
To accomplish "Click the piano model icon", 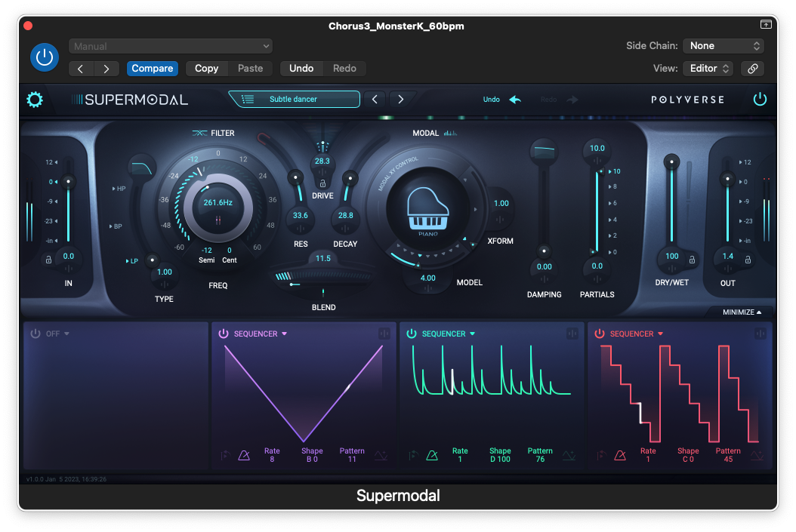I will click(427, 208).
